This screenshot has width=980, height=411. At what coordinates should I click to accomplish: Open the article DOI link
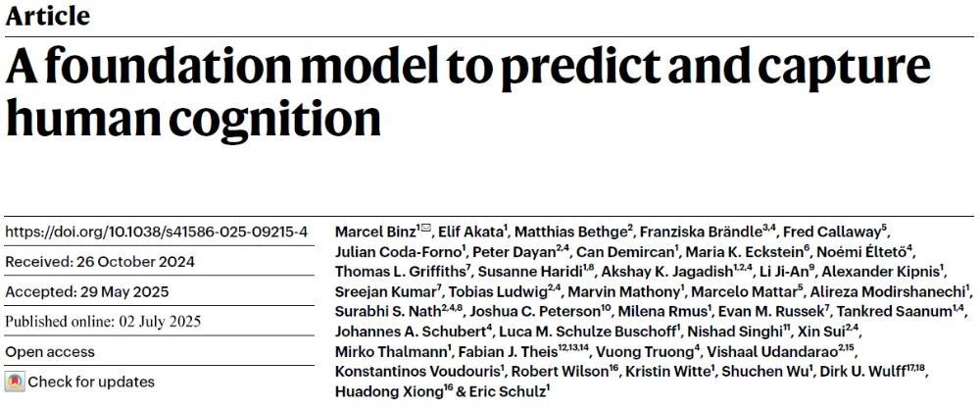[x=157, y=231]
